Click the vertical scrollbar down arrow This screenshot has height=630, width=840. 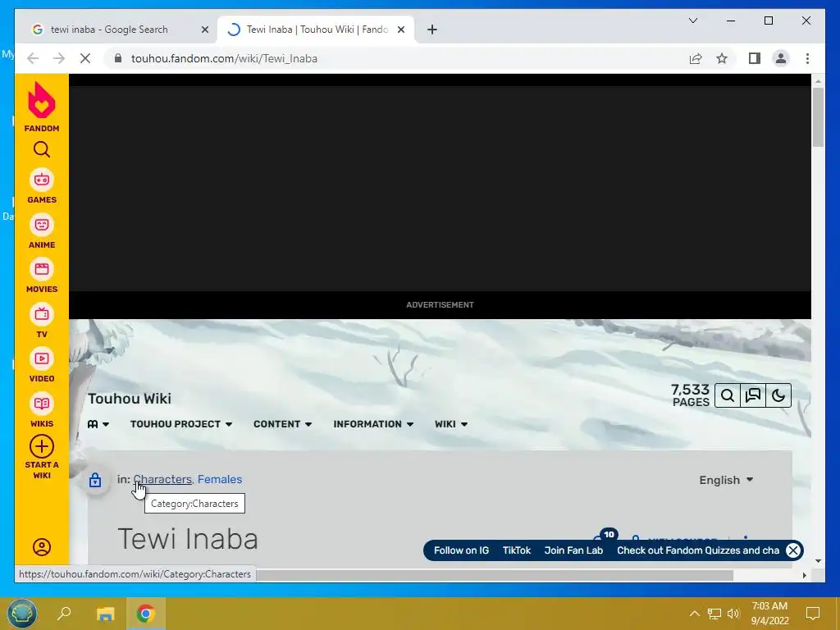click(818, 561)
